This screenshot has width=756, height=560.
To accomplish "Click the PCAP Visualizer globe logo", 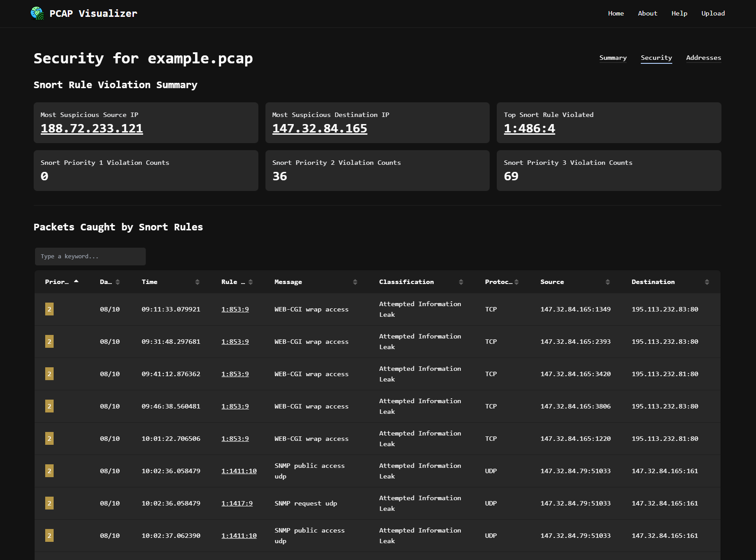I will point(37,13).
